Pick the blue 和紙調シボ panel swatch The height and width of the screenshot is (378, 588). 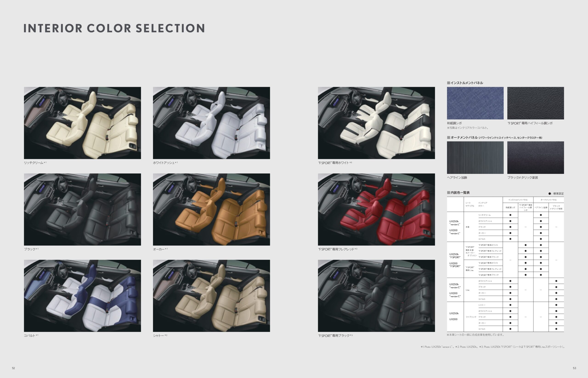point(475,103)
